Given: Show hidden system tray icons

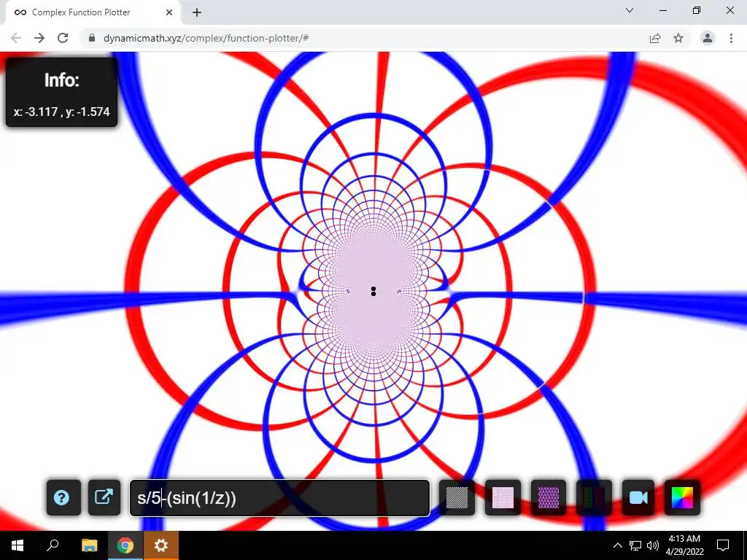Looking at the screenshot, I should (x=617, y=545).
